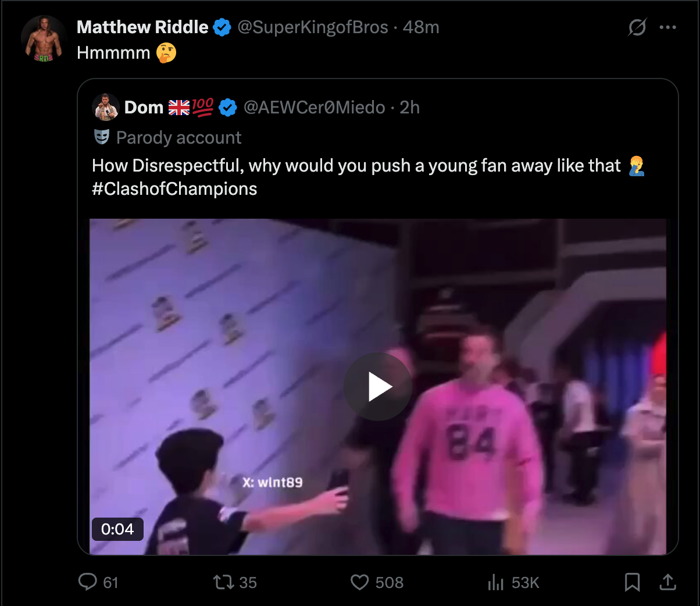The height and width of the screenshot is (606, 700).
Task: Open Matthew Riddle's profile avatar
Action: (44, 38)
